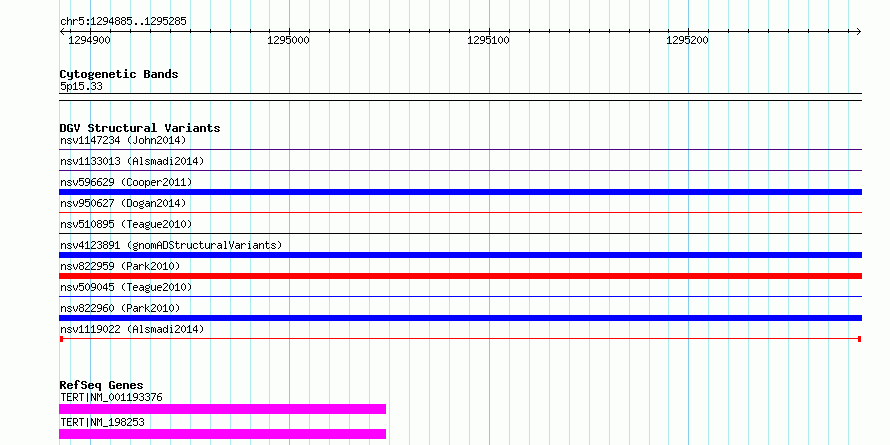Click the thick blue bar under nsv822960
The height and width of the screenshot is (445, 890).
tap(460, 318)
